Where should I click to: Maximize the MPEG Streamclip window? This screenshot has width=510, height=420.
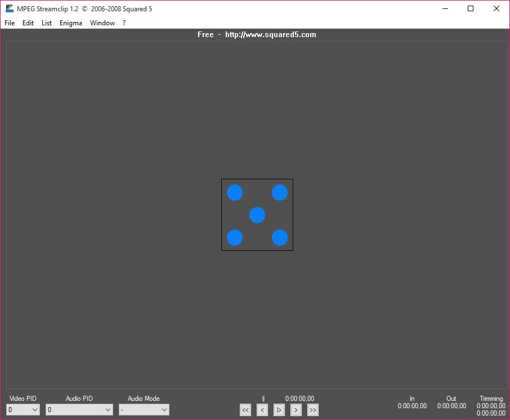(x=471, y=8)
